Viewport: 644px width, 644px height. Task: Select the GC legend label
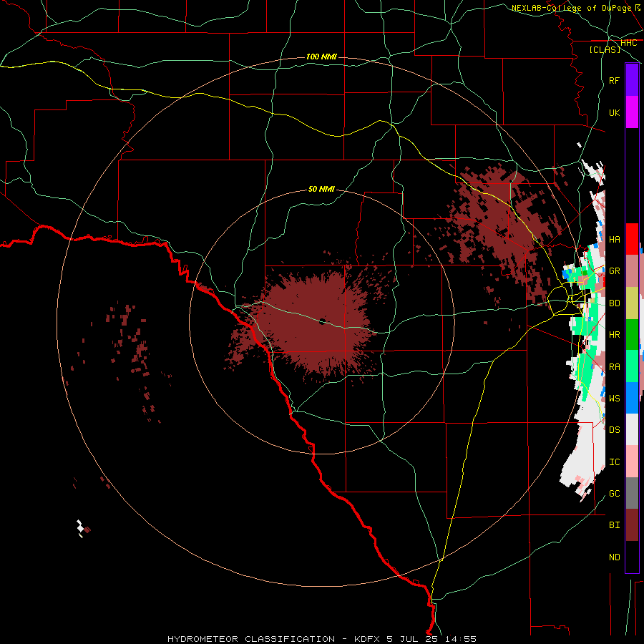click(x=614, y=494)
